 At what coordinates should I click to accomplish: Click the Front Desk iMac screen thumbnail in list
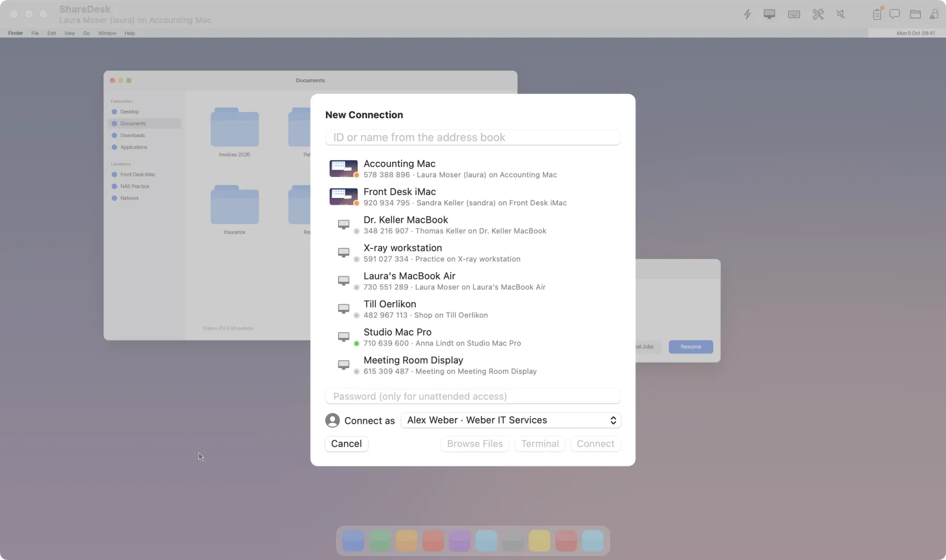point(344,196)
